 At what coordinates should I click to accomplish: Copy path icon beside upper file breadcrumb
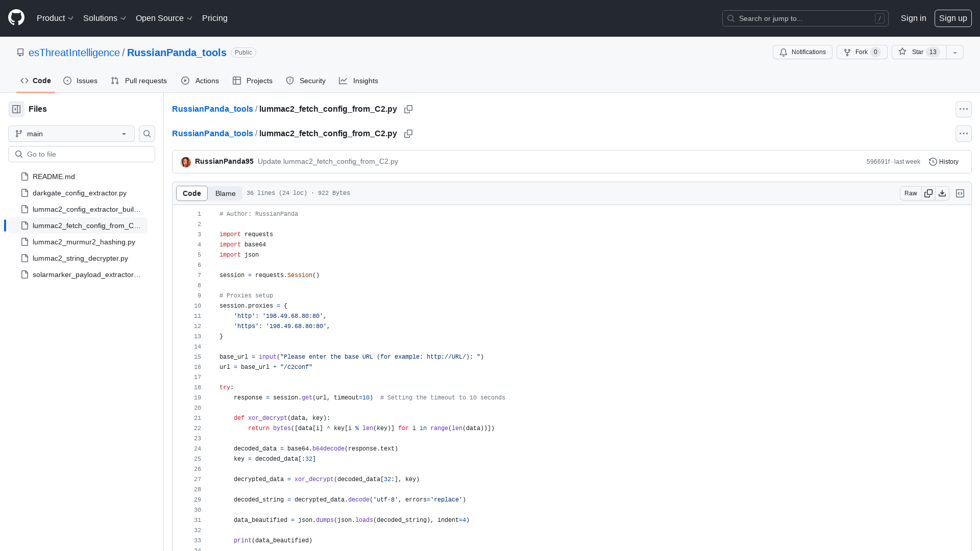click(x=408, y=109)
